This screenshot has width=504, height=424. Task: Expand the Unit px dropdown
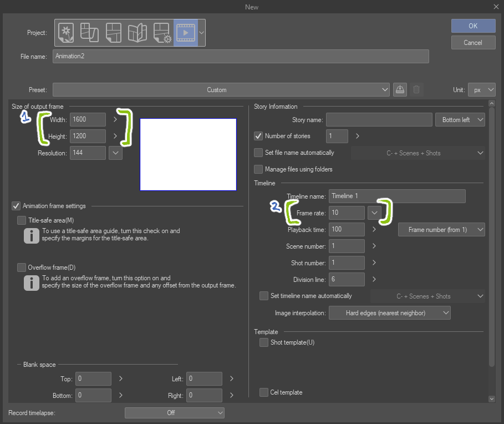click(x=482, y=90)
